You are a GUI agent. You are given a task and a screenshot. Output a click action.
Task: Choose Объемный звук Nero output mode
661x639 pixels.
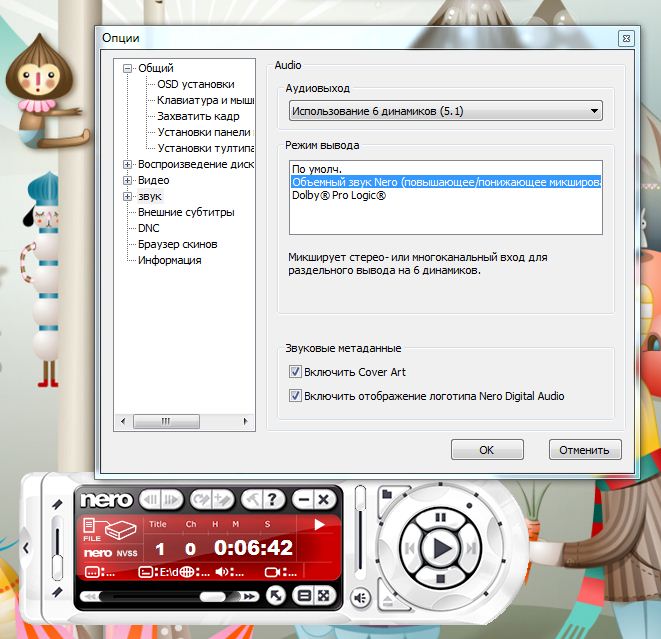pos(446,182)
